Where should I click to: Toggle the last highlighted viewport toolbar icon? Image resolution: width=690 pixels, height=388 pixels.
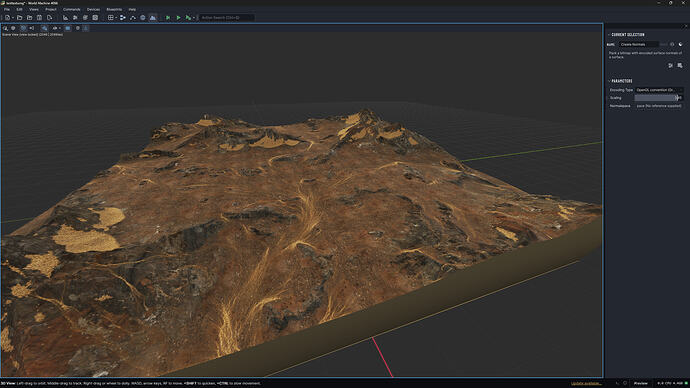(86, 28)
